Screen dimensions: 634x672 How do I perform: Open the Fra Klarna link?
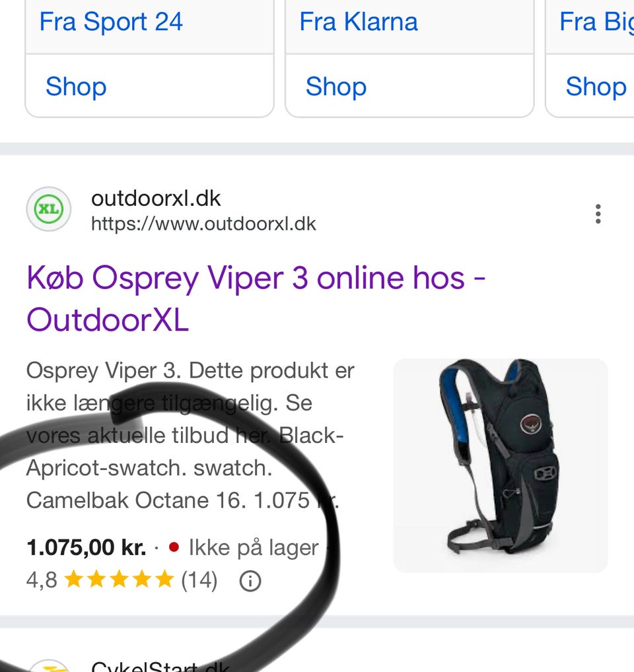(x=359, y=22)
